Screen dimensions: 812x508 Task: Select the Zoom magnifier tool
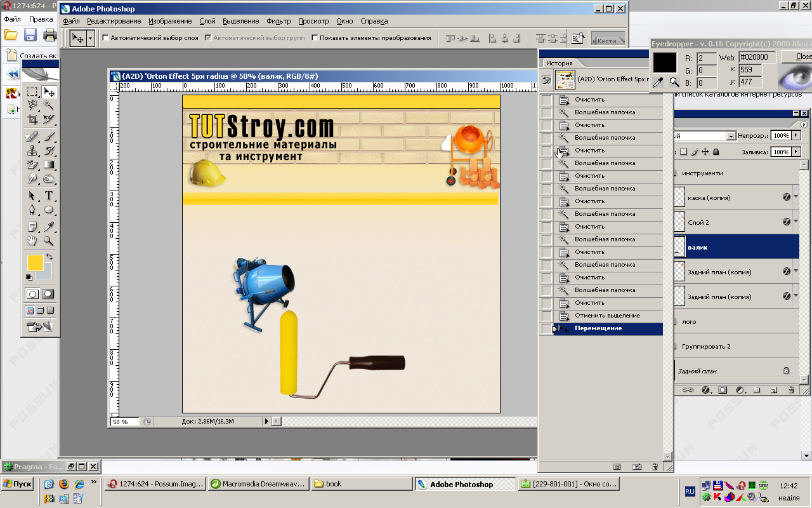tap(49, 241)
